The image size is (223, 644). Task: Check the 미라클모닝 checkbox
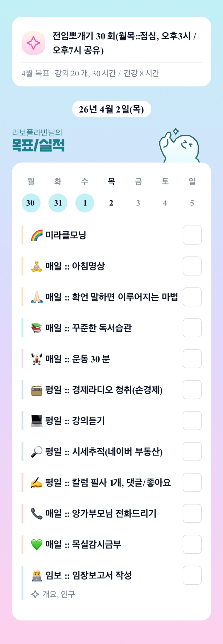point(192,235)
